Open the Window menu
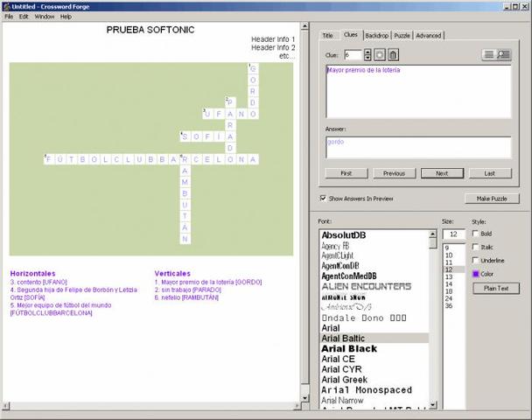 (45, 17)
